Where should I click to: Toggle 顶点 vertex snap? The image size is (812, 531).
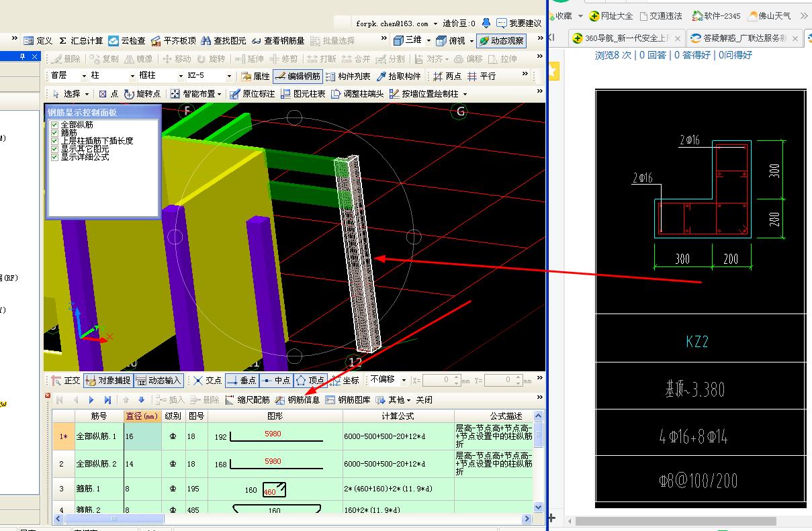[x=310, y=381]
